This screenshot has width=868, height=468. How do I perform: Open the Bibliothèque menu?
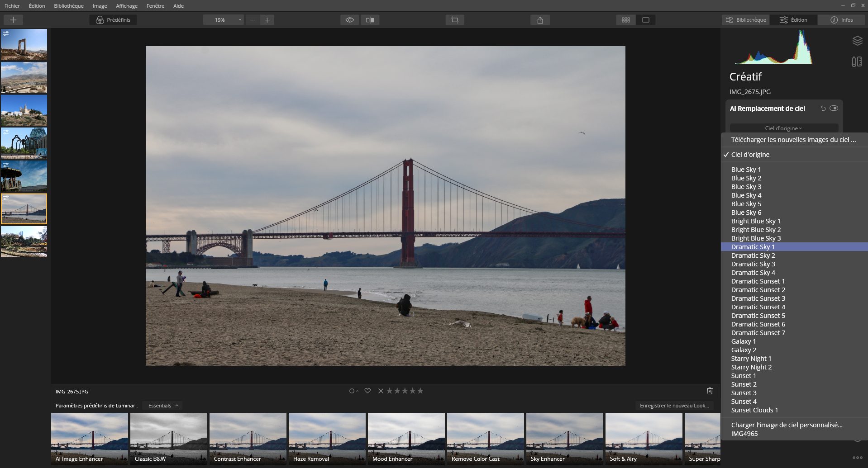(x=68, y=6)
